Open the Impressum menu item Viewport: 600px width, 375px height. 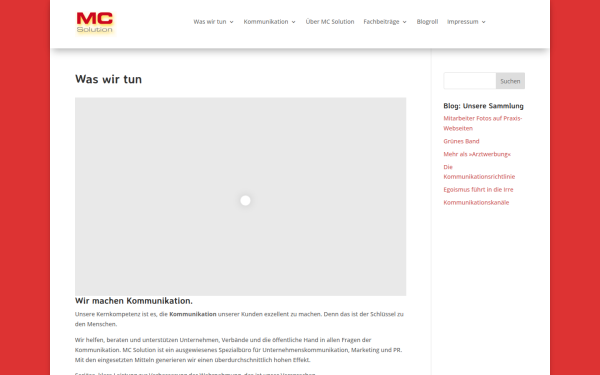coord(463,22)
